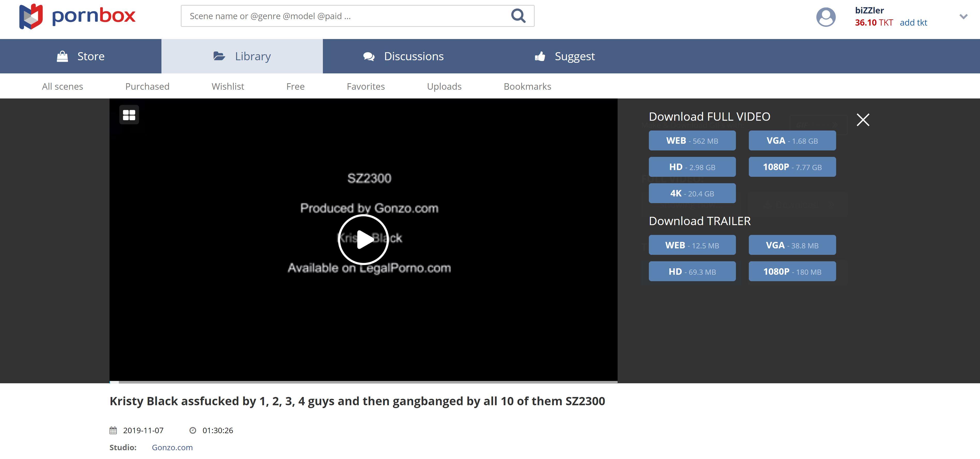Open the Wishlist submenu item

click(x=228, y=86)
